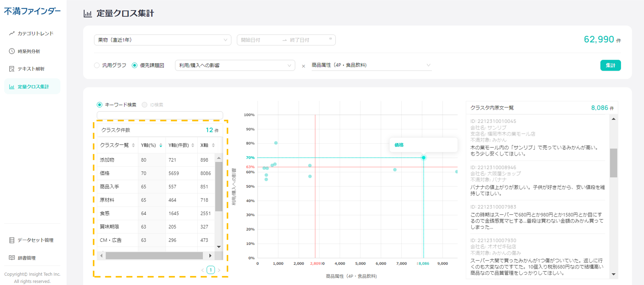Choose the ID検索 radio option
The image size is (644, 285).
144,105
